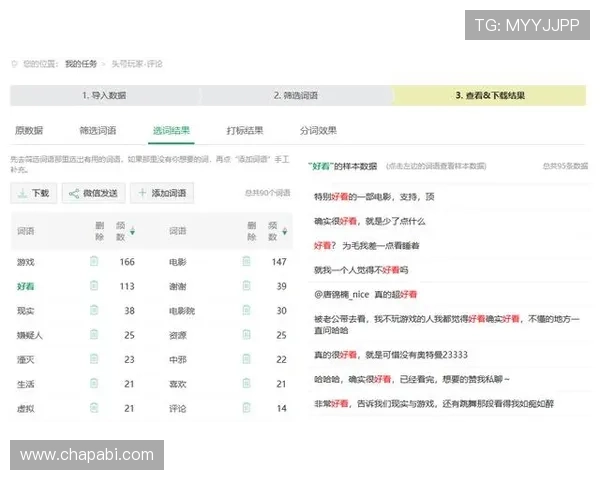Click the word 中邪 in the table
Screen dimensions: 600x480
(178, 360)
